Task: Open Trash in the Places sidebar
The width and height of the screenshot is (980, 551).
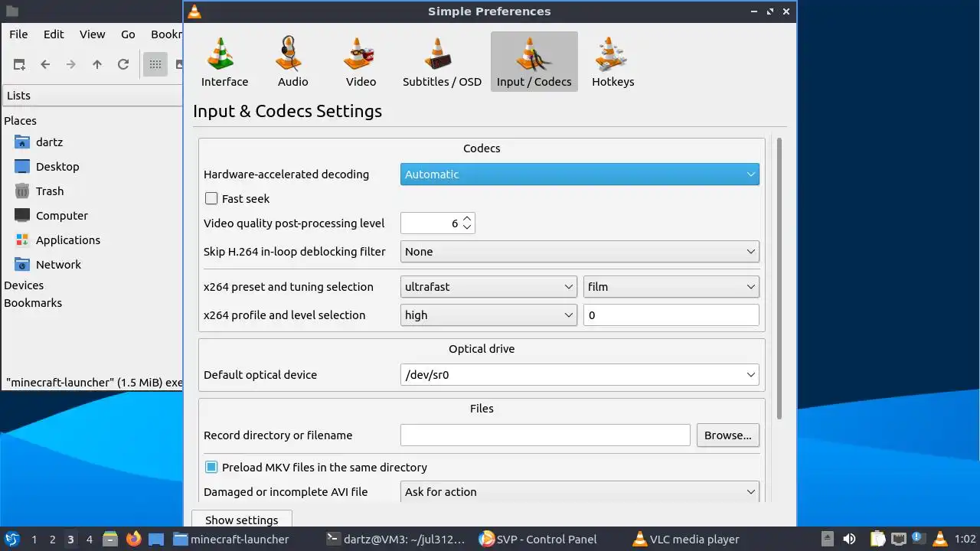Action: (x=50, y=191)
